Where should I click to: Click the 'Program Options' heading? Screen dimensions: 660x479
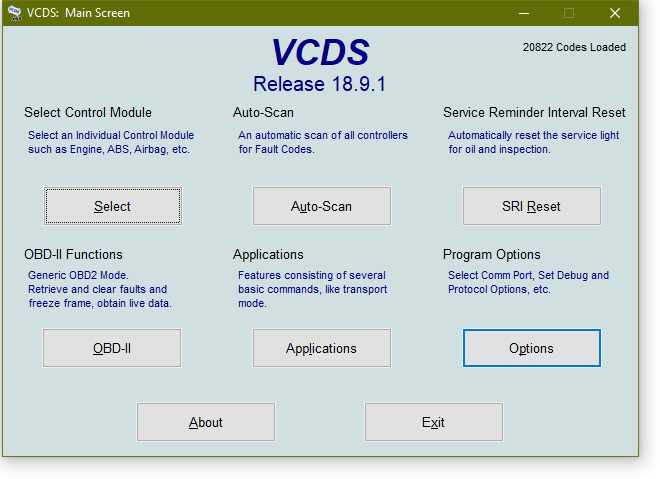492,254
